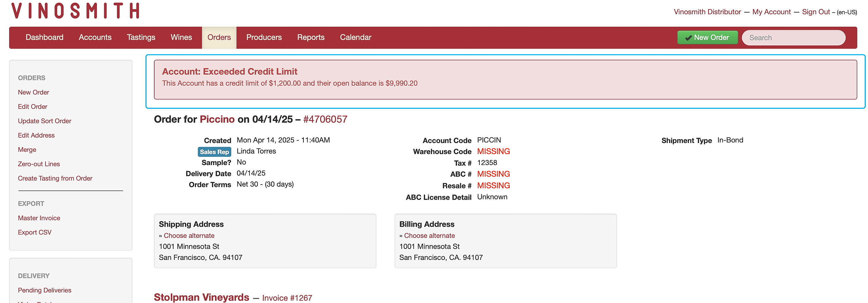This screenshot has height=303, width=868.
Task: Open the Master Invoice export
Action: [39, 218]
